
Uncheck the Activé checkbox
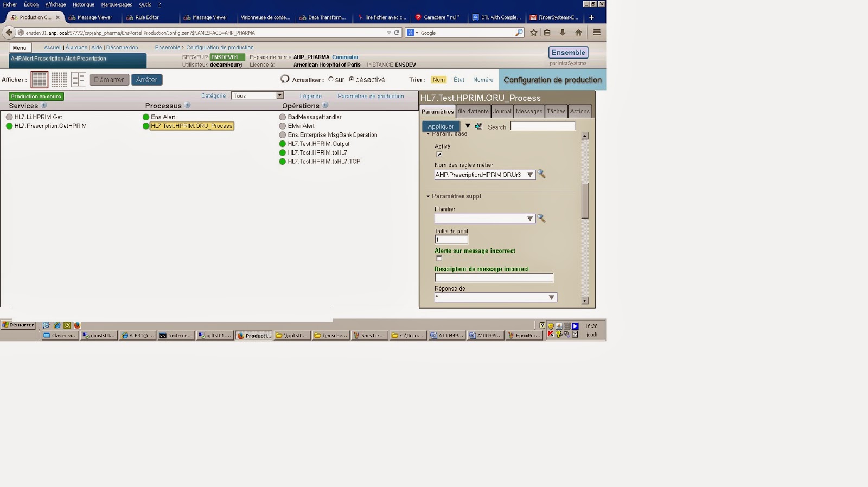(x=439, y=155)
